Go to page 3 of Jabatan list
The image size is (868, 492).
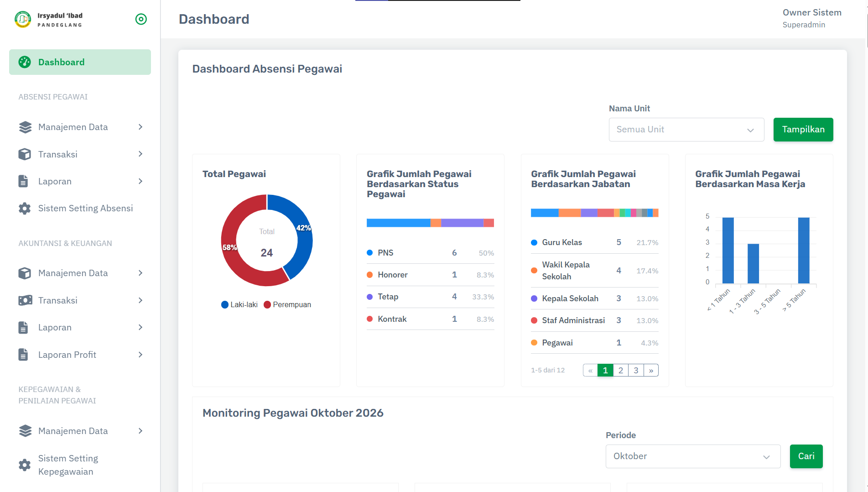(x=636, y=370)
